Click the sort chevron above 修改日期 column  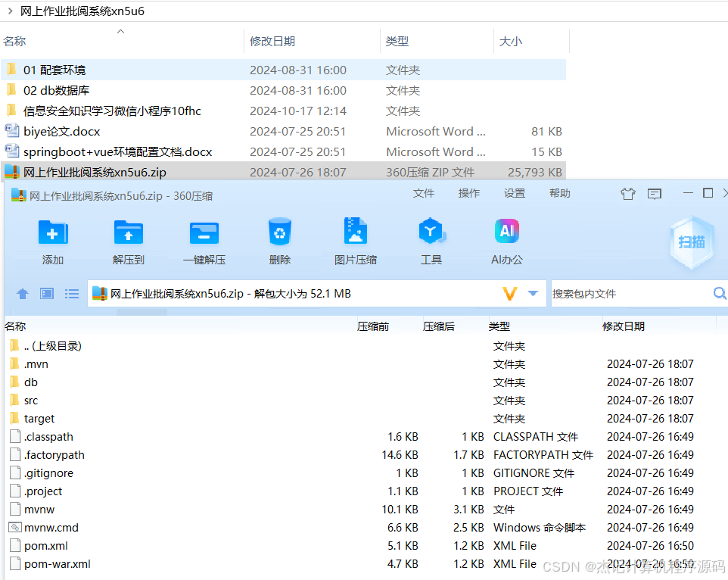(x=120, y=32)
